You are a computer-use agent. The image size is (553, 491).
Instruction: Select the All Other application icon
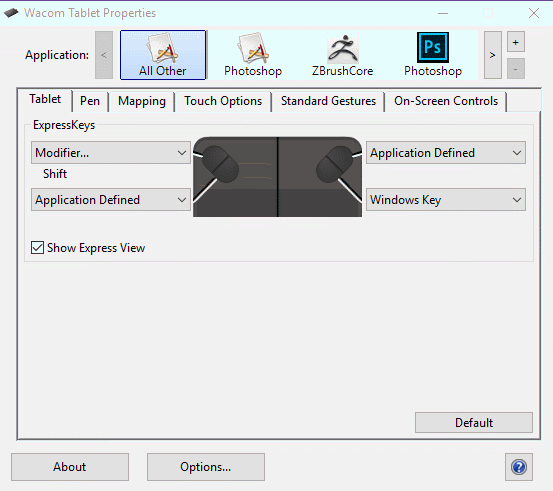[x=163, y=55]
